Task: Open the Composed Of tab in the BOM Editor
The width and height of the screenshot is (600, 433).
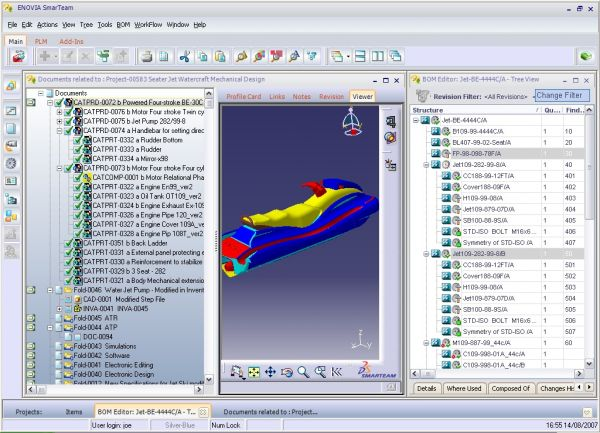Action: point(510,389)
